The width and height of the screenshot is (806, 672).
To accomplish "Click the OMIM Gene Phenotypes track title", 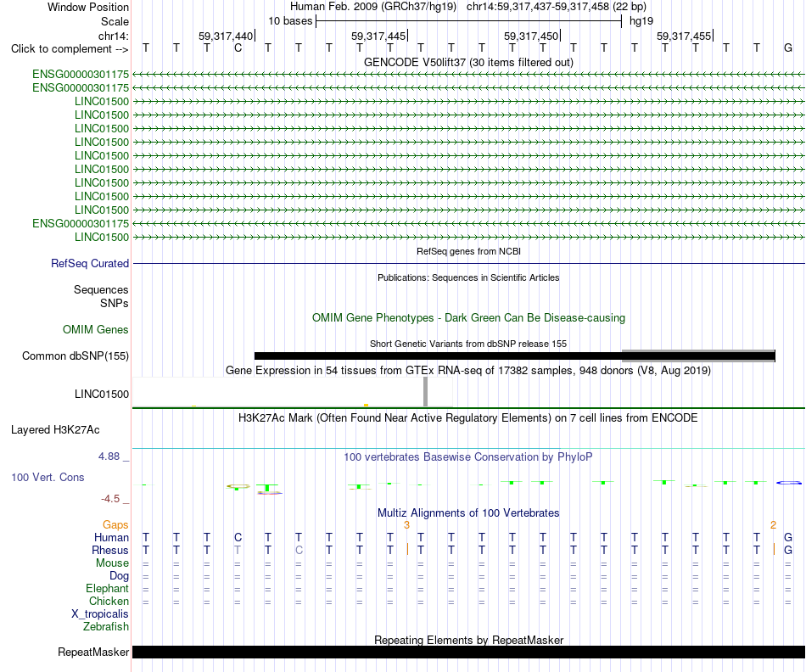I will tap(468, 317).
